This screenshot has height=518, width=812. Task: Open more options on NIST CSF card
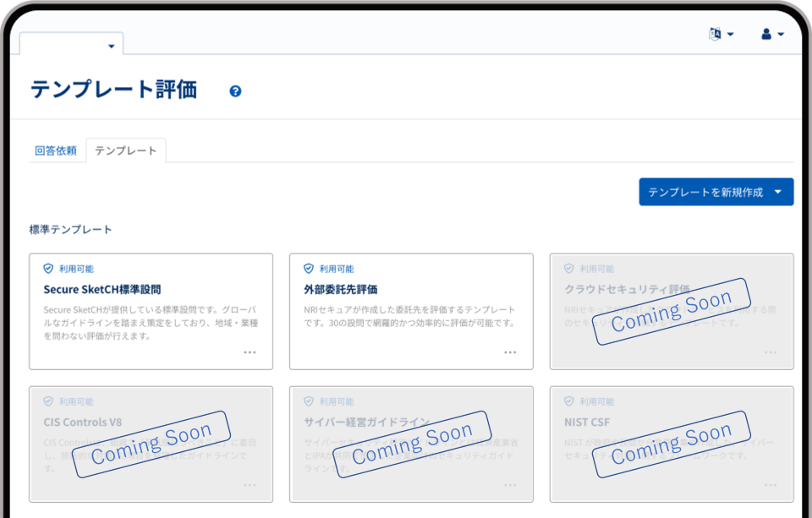coord(771,485)
